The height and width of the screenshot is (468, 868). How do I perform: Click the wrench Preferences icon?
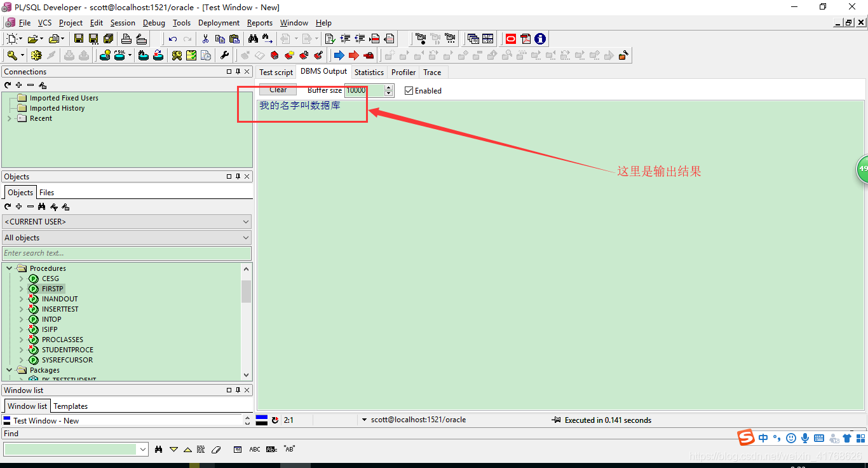tap(224, 55)
